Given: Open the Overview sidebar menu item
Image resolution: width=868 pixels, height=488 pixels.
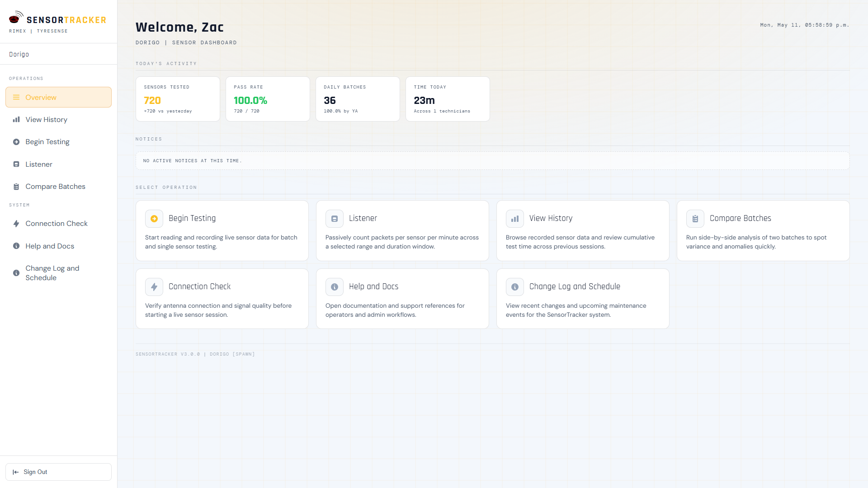Looking at the screenshot, I should (58, 97).
